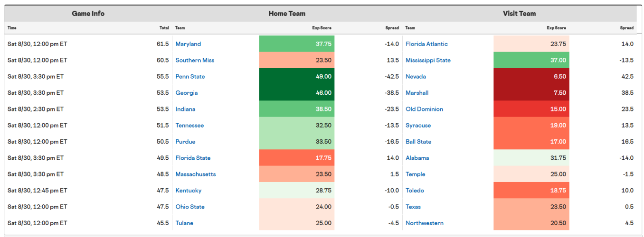Image resolution: width=644 pixels, height=237 pixels.
Task: Click the Game Info section header
Action: click(x=88, y=14)
